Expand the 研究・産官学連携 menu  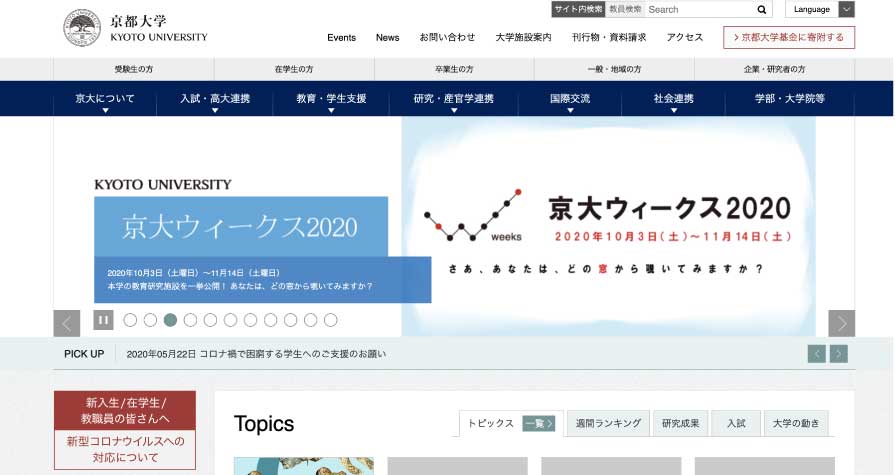(454, 99)
